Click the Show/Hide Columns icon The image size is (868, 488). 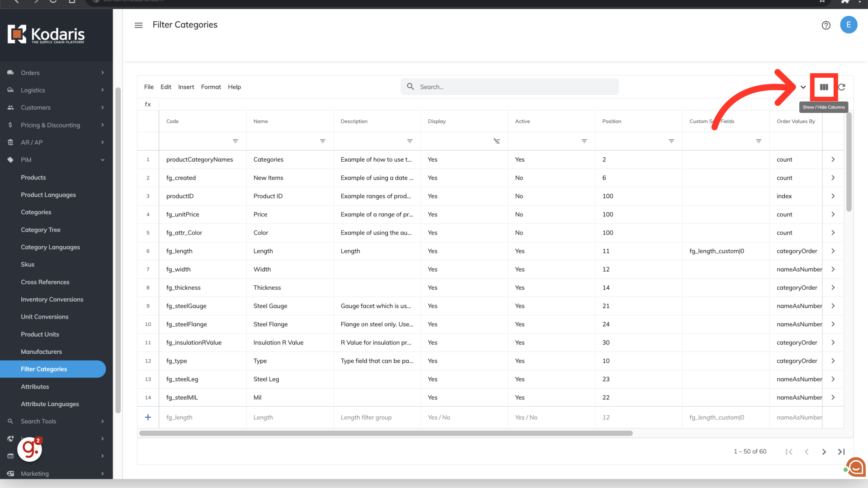824,87
